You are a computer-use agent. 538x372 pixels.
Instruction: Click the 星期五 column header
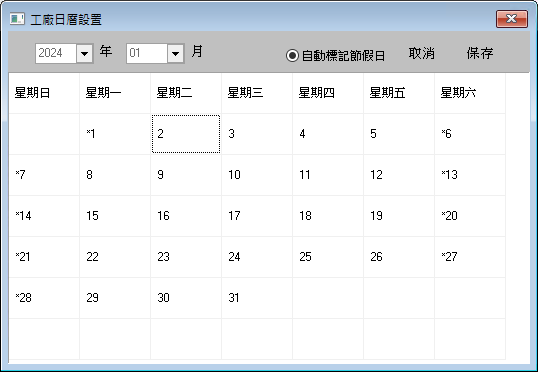coord(399,93)
